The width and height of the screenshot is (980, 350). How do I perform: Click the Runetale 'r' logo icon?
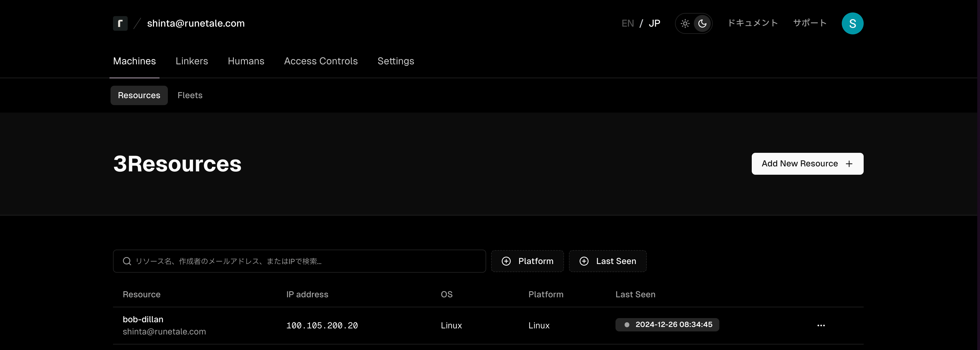click(x=120, y=23)
